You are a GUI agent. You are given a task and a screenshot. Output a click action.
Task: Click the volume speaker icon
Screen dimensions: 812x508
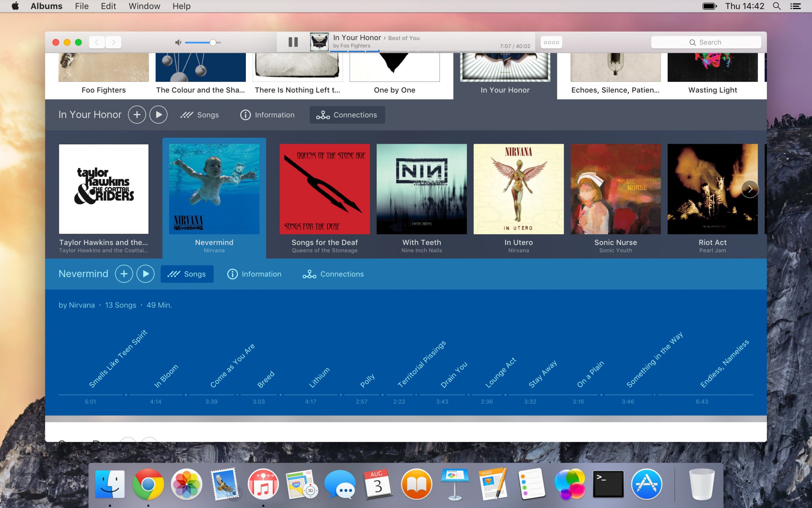pyautogui.click(x=178, y=42)
